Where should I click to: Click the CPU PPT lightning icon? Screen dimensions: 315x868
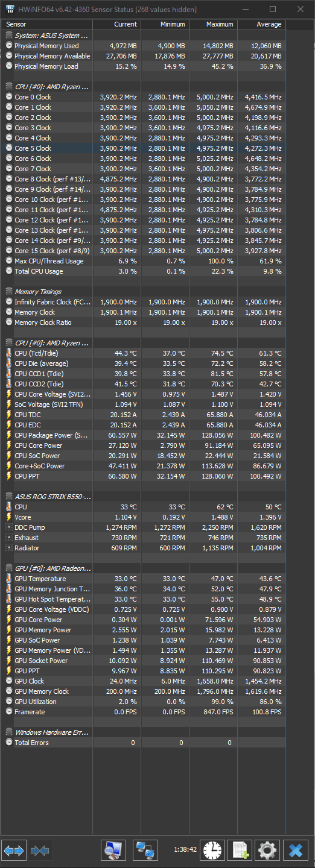click(x=9, y=476)
